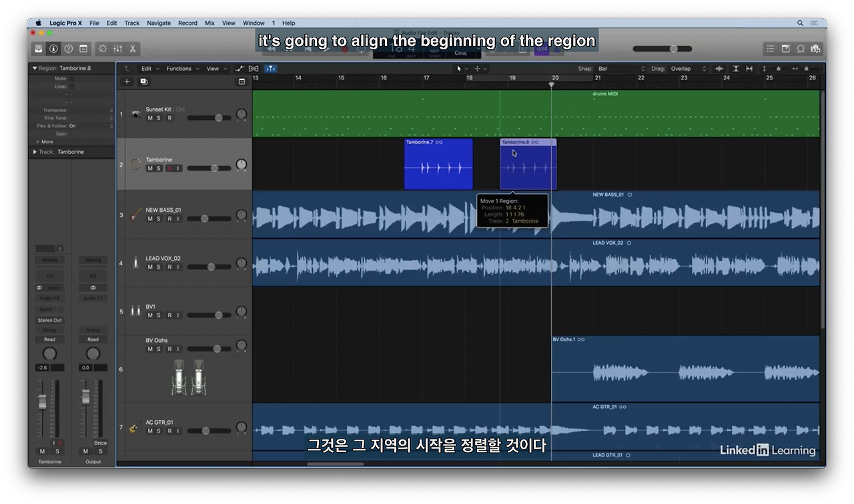Record-enable the NEW BASS_01 track
The width and height of the screenshot is (854, 504).
click(x=169, y=219)
